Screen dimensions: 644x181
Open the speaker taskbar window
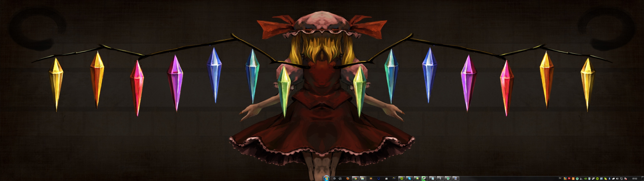[440, 178]
